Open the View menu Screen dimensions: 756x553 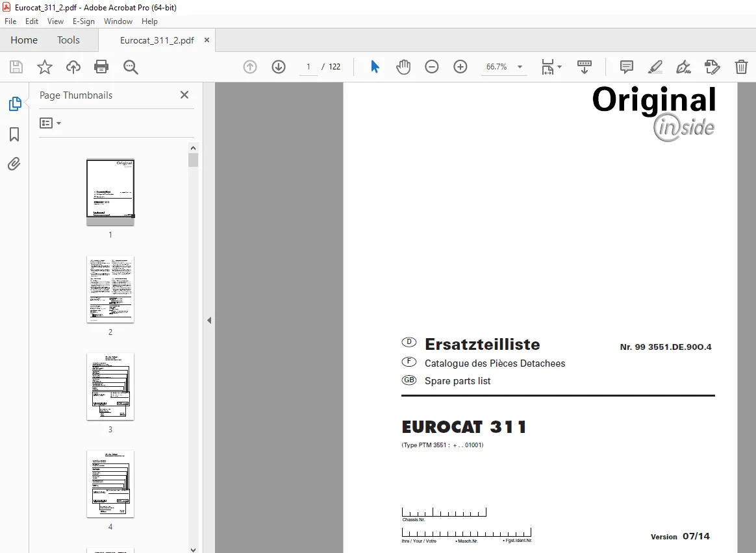(55, 21)
